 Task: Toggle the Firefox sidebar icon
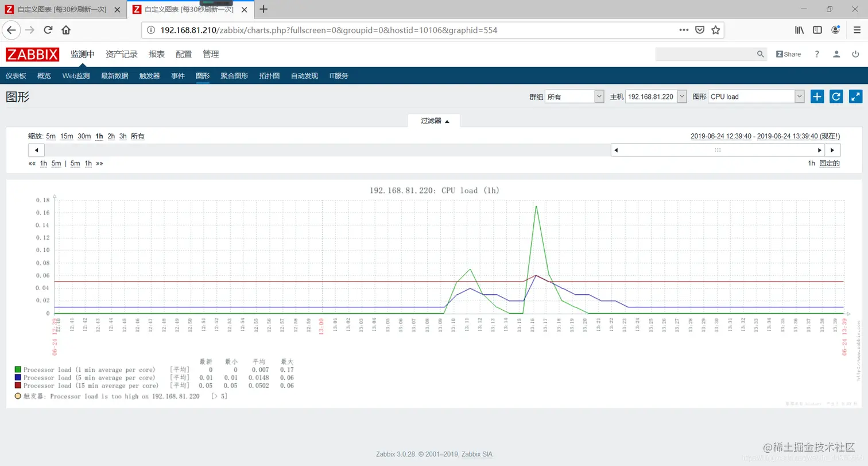817,30
